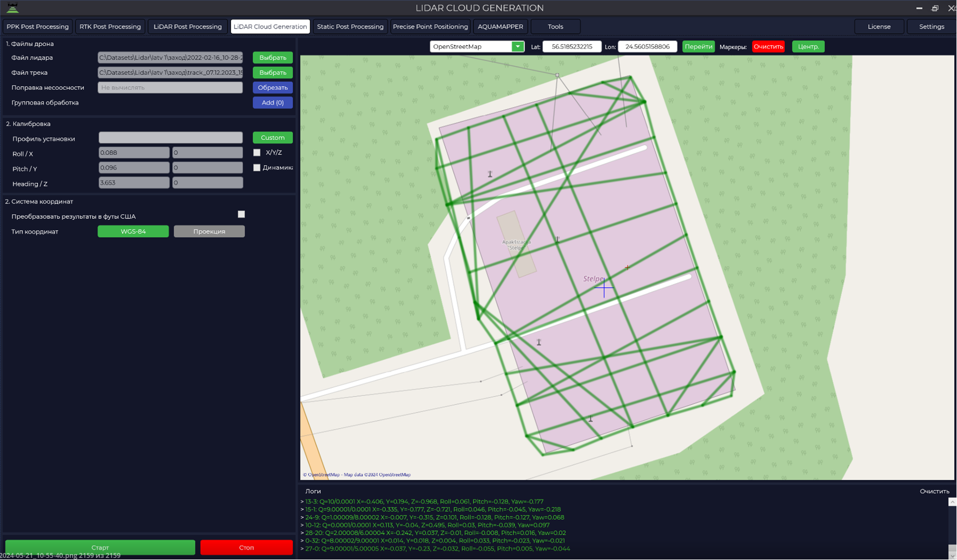Click the Add (0) batch button
Screen dimensions: 957x560
pyautogui.click(x=273, y=103)
